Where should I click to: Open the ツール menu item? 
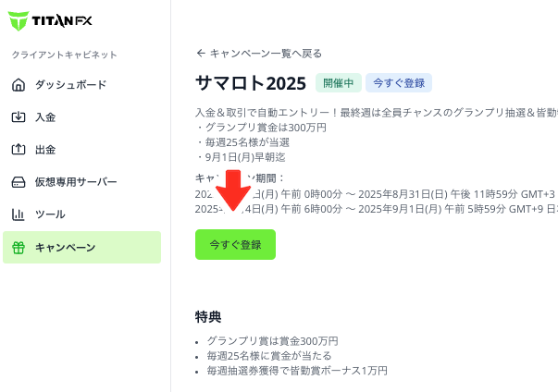tap(81, 214)
